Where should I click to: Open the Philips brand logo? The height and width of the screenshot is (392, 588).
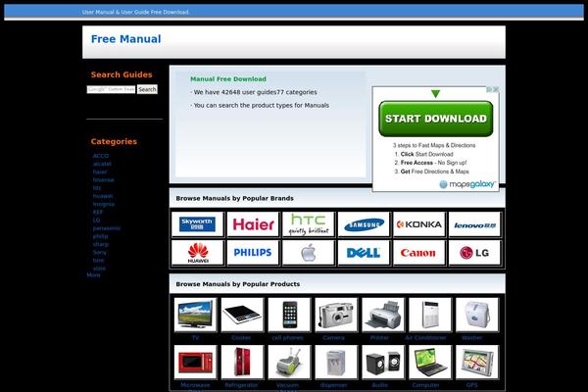(253, 253)
